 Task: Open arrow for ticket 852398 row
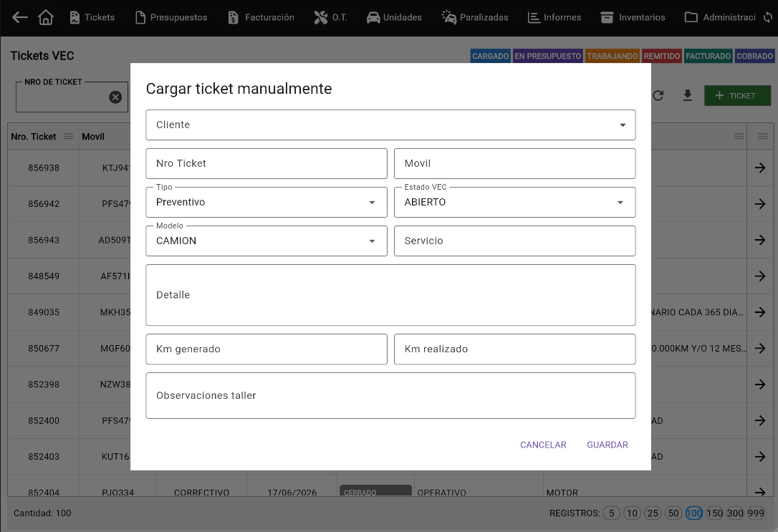[x=759, y=385]
